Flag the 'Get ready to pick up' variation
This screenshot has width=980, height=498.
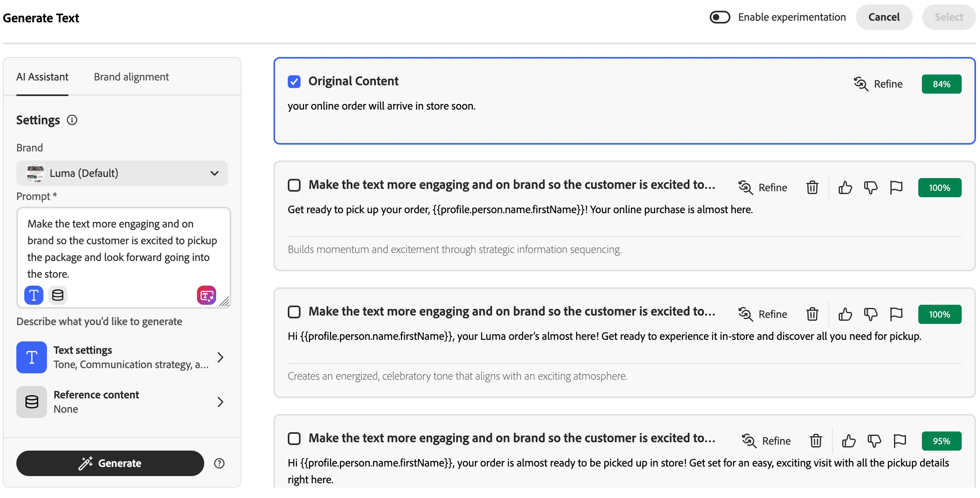point(896,187)
